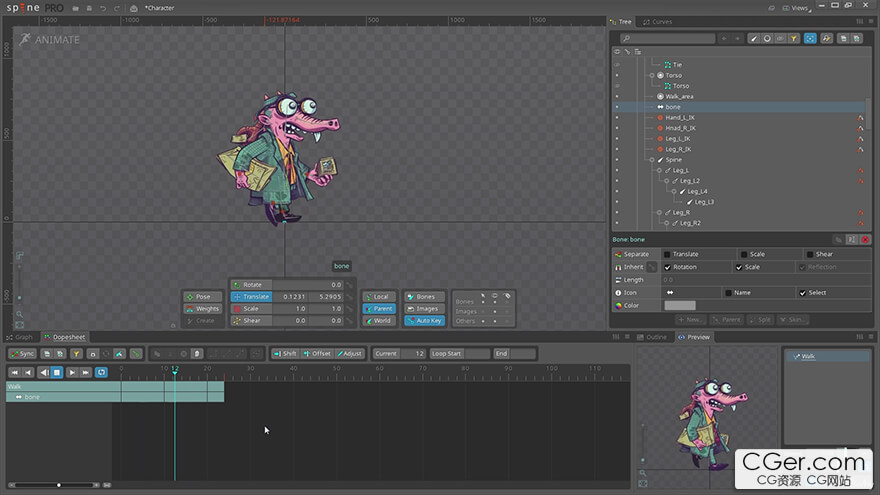880x495 pixels.
Task: Toggle Bones compensation button
Action: pos(424,297)
